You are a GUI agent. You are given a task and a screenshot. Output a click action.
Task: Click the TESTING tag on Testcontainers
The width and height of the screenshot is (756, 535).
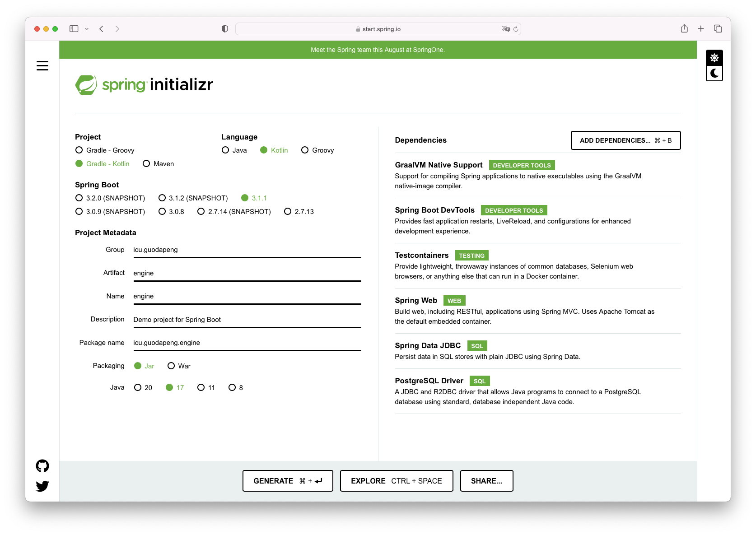tap(471, 256)
